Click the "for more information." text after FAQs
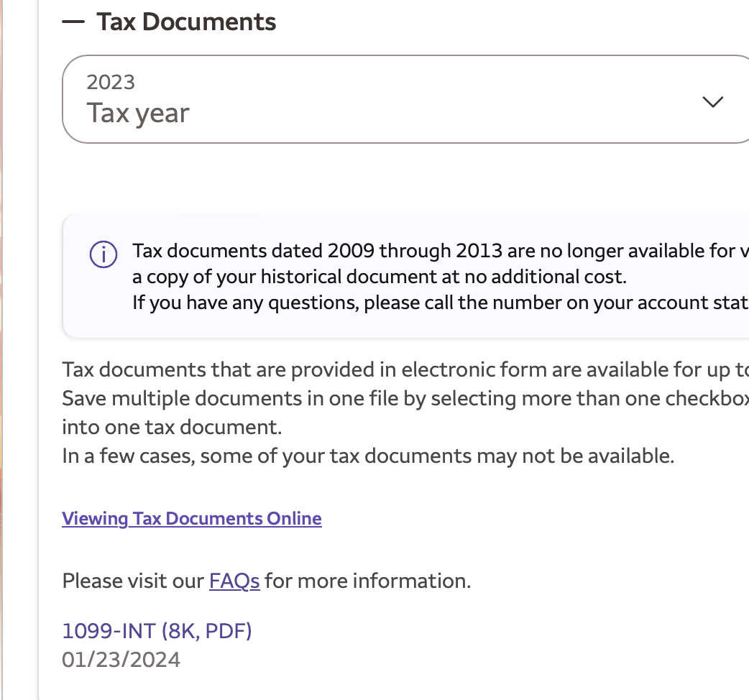The height and width of the screenshot is (700, 749). click(x=367, y=581)
